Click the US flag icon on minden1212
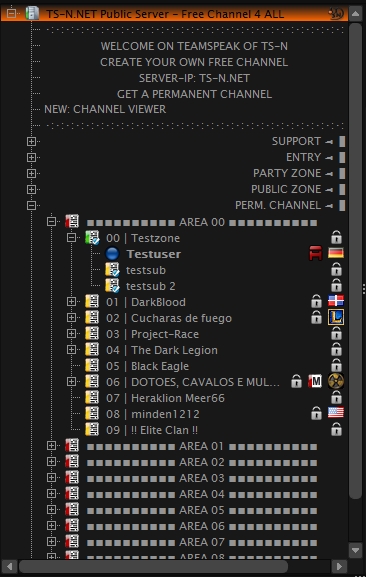 (x=336, y=413)
